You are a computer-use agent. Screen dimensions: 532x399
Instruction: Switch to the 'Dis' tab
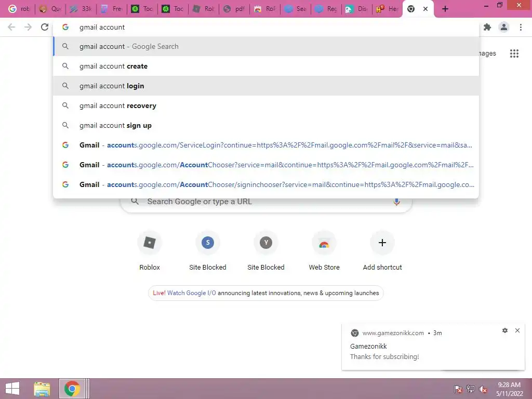[x=356, y=9]
